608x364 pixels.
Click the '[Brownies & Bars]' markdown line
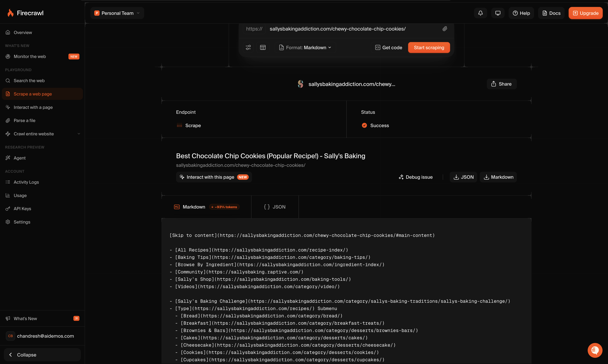point(297,330)
